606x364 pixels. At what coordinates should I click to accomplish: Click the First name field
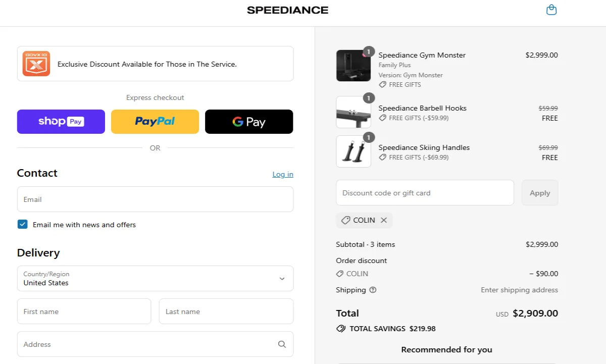[84, 311]
